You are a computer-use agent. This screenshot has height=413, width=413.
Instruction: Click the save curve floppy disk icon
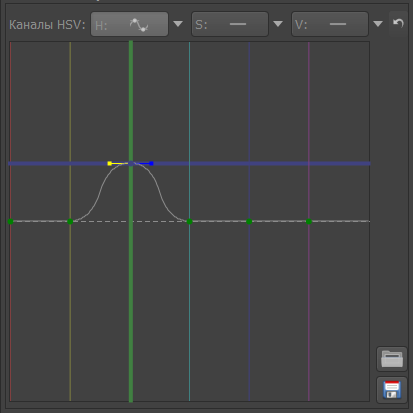click(392, 390)
